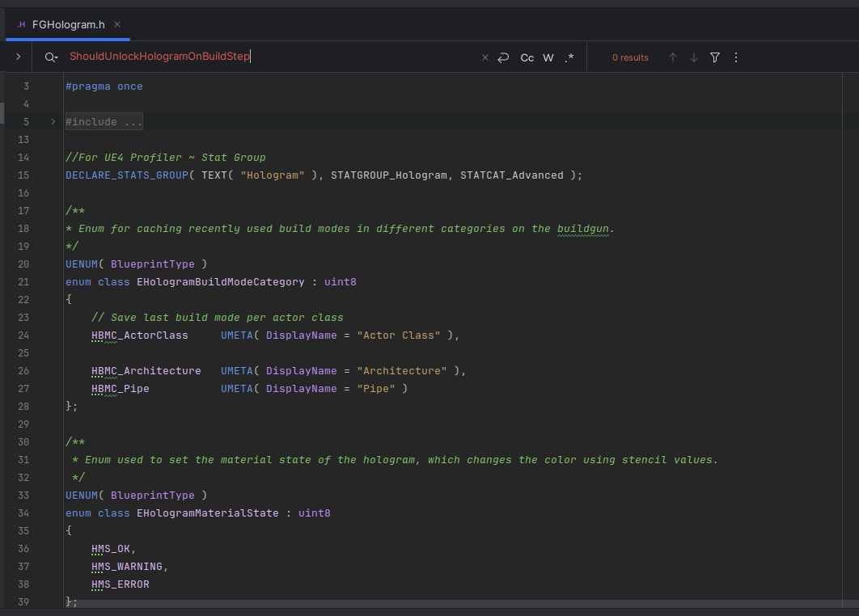The image size is (859, 616).
Task: Expand the folded #include block arrow
Action: coord(53,122)
